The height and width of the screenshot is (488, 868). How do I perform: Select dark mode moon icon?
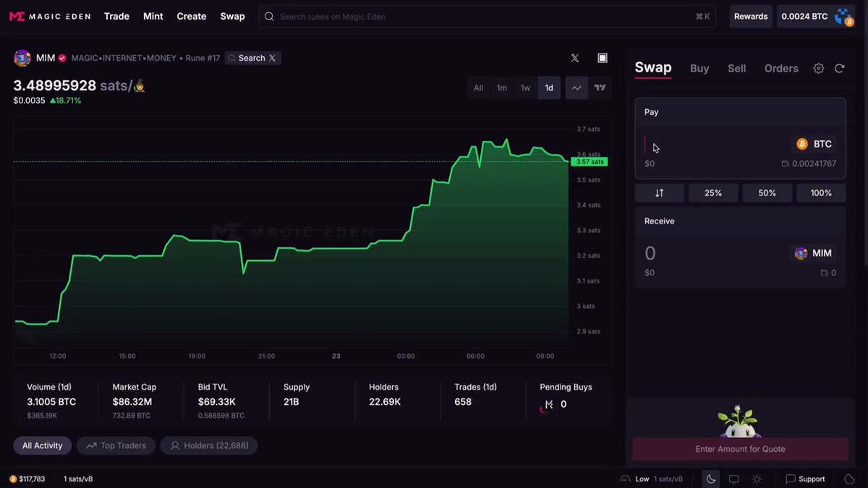(x=711, y=479)
